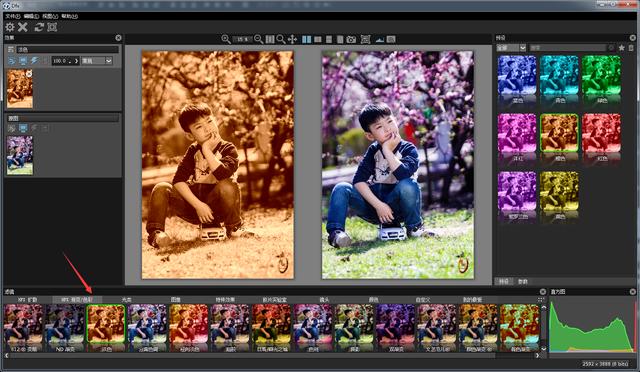640x372 pixels.
Task: Click the X cancel icon in top toolbar
Action: coord(23,27)
